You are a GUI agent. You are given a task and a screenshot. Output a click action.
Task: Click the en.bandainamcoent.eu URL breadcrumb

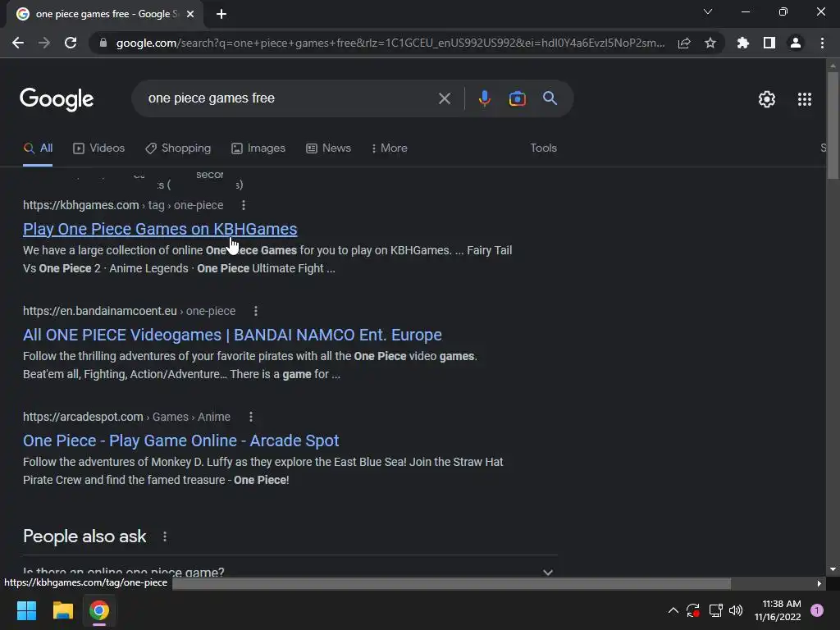(x=129, y=311)
